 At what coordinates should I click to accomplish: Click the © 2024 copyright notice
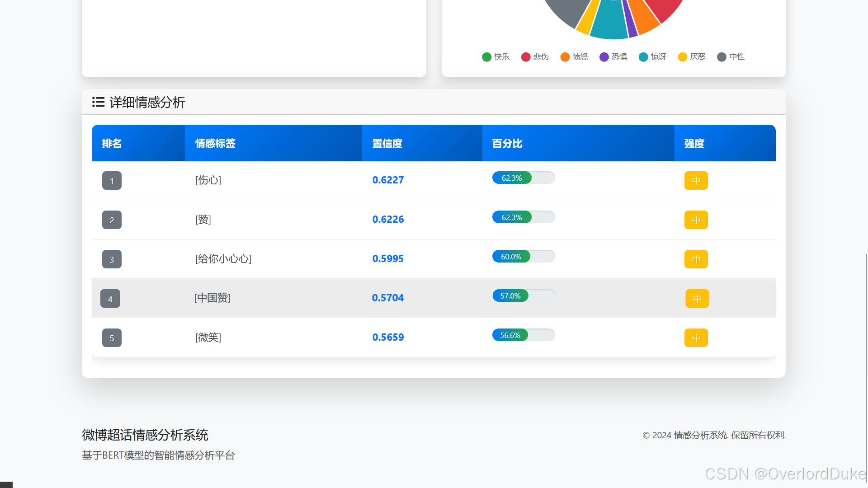tap(714, 435)
